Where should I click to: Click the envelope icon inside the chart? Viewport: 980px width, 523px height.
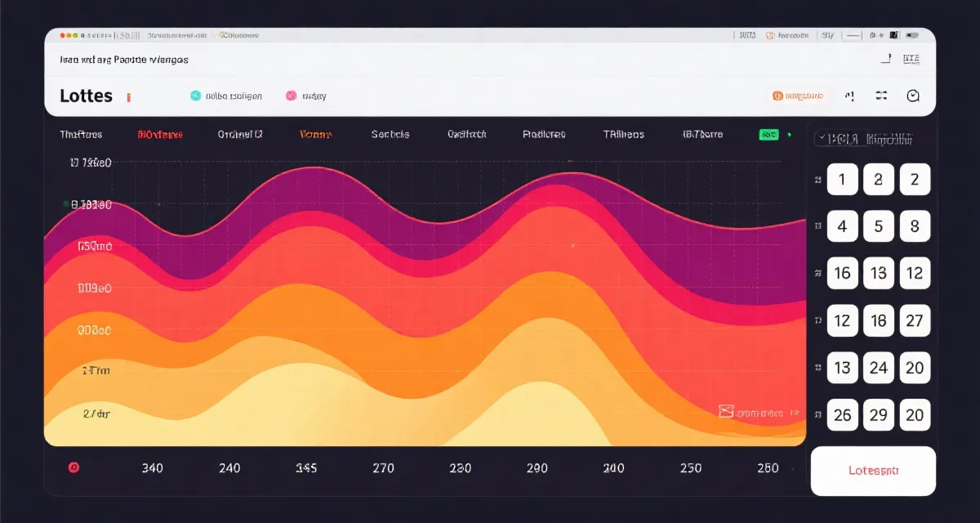pyautogui.click(x=726, y=412)
